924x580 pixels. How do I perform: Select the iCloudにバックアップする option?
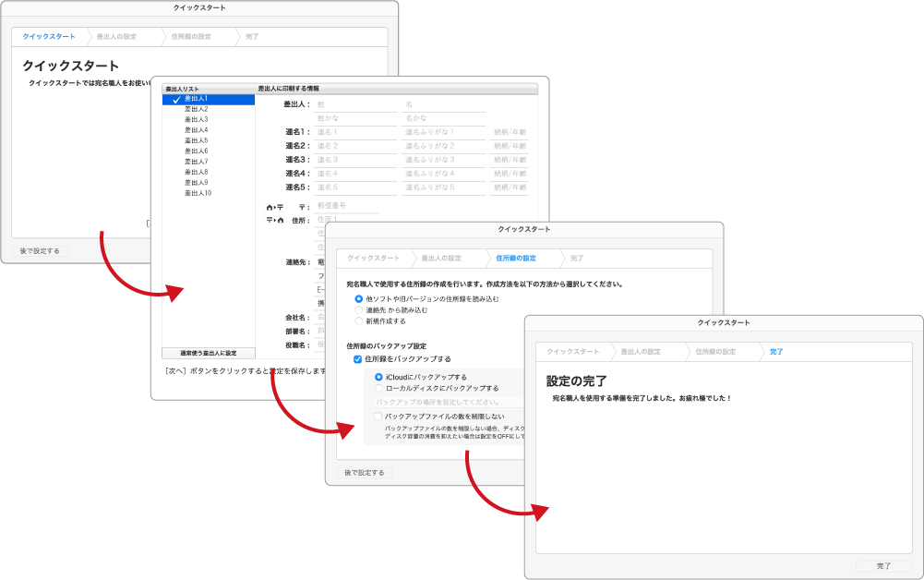tap(378, 377)
